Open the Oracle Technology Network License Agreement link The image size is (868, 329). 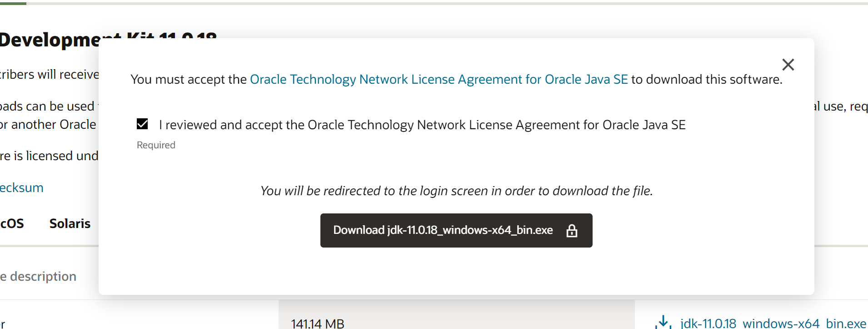(x=439, y=79)
